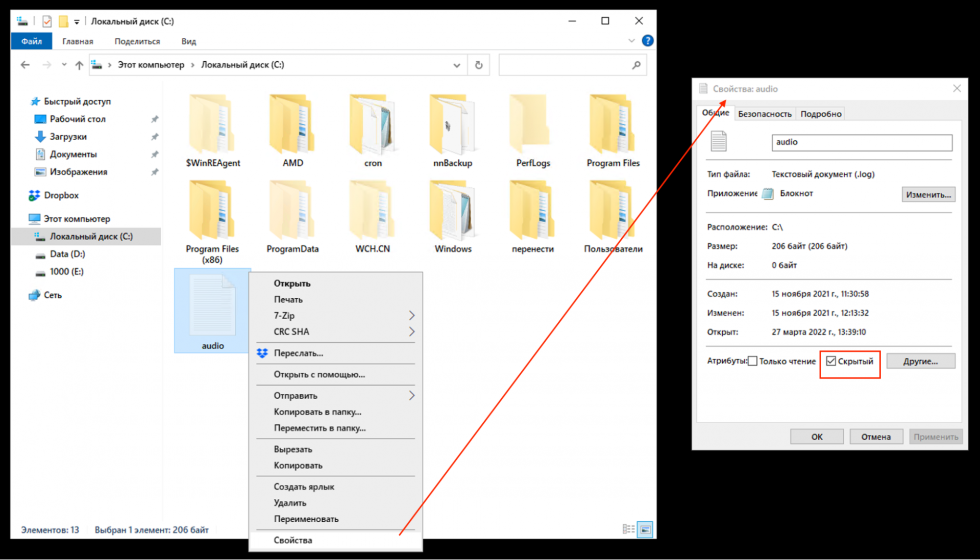Expand the ribbon chevron near Help

coord(631,41)
